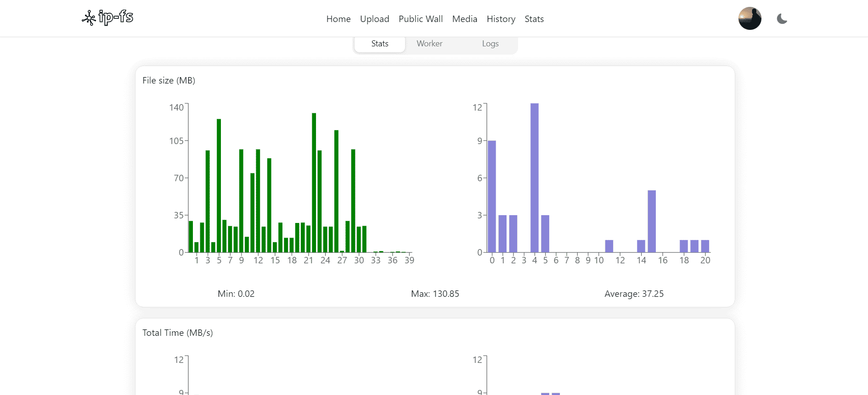Navigate to Public Wall
868x395 pixels.
coord(420,19)
